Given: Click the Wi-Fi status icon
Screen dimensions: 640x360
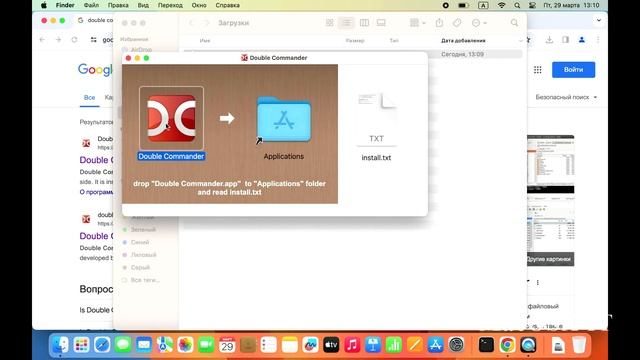Looking at the screenshot, I should (x=502, y=5).
